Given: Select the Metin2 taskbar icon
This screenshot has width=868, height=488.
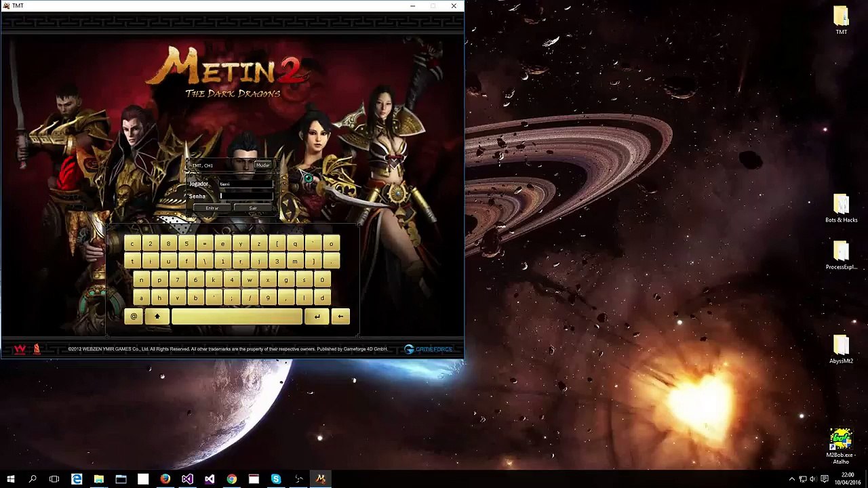Looking at the screenshot, I should tap(320, 479).
